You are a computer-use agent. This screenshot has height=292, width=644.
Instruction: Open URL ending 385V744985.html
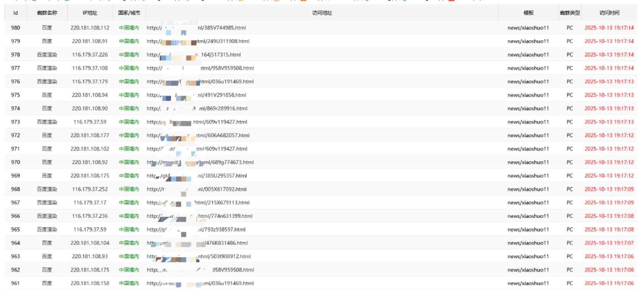[x=196, y=28]
